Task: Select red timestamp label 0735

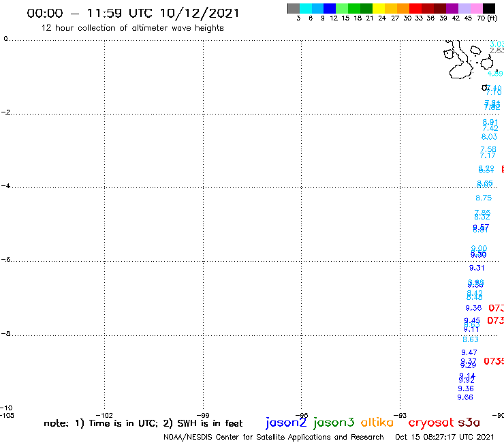Action: (494, 361)
